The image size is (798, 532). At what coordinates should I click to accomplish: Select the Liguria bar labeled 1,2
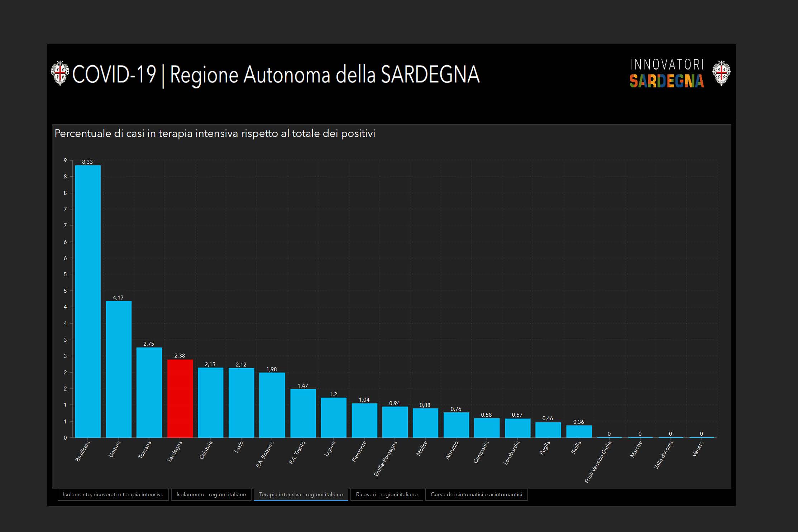click(333, 417)
